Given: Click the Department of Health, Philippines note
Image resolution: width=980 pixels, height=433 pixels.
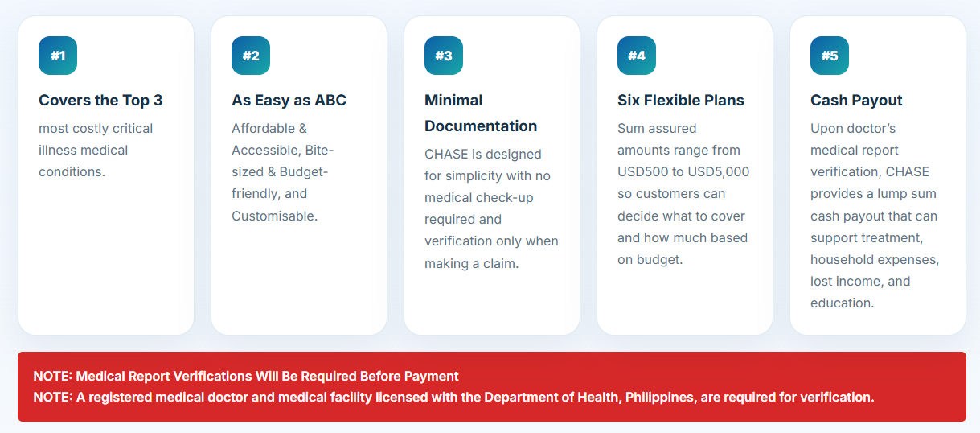Looking at the screenshot, I should (x=453, y=398).
